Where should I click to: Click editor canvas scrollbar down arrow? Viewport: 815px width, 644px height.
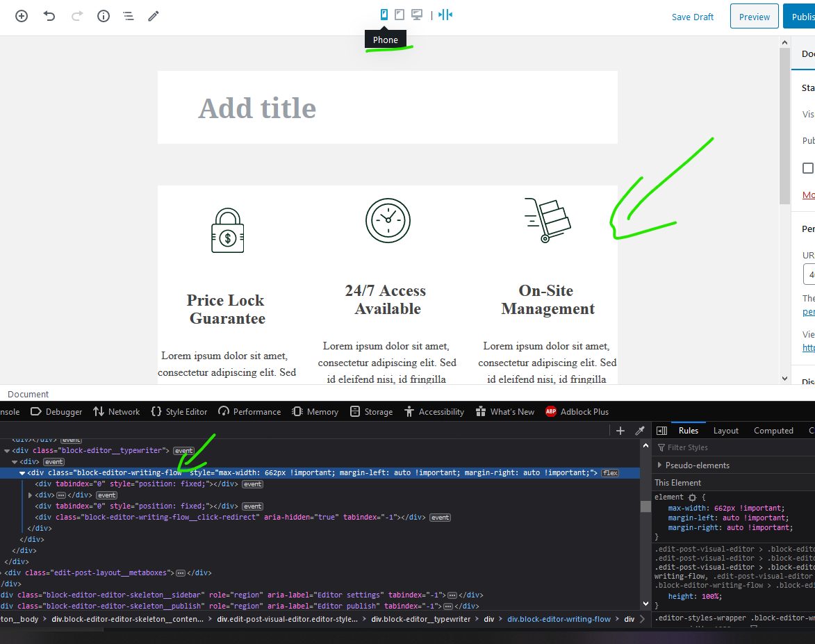click(784, 379)
